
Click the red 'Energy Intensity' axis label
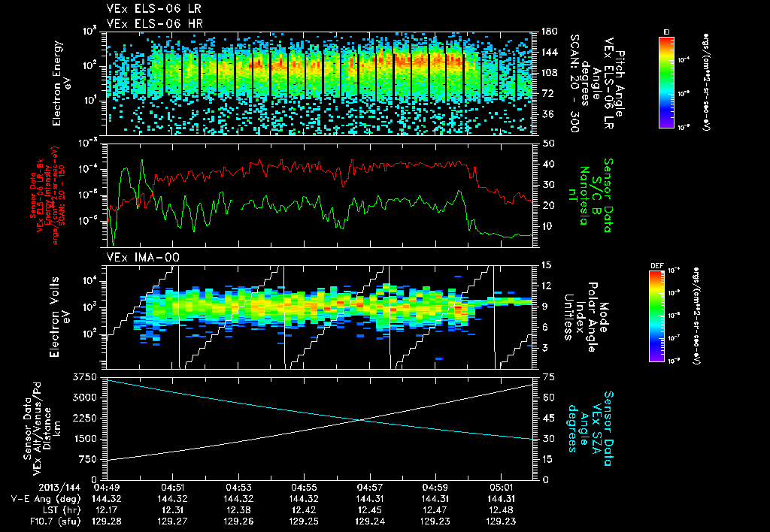coord(48,195)
